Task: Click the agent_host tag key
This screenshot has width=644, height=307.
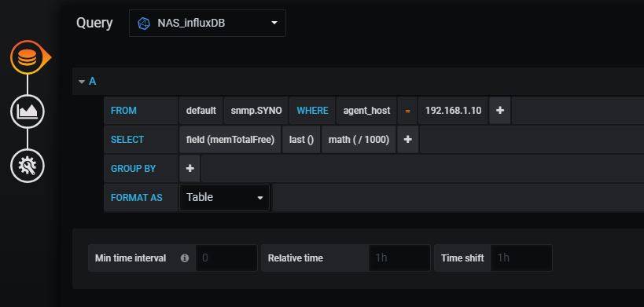Action: 366,111
